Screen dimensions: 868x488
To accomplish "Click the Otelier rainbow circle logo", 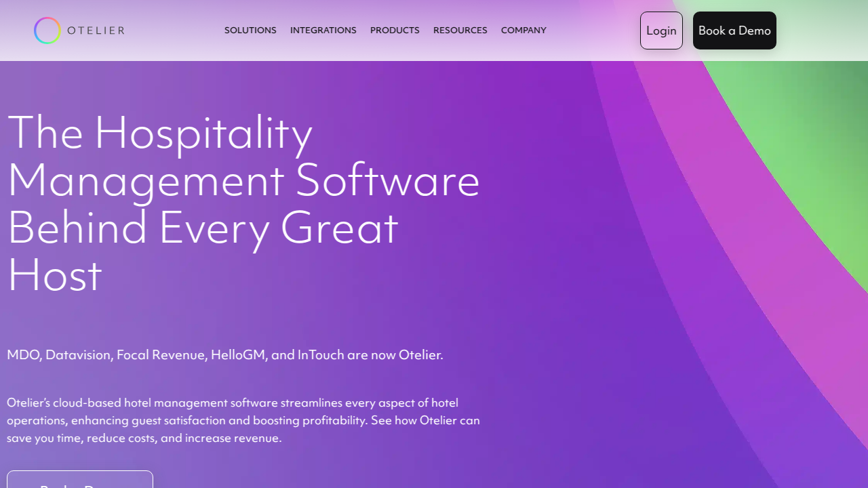I will point(47,30).
